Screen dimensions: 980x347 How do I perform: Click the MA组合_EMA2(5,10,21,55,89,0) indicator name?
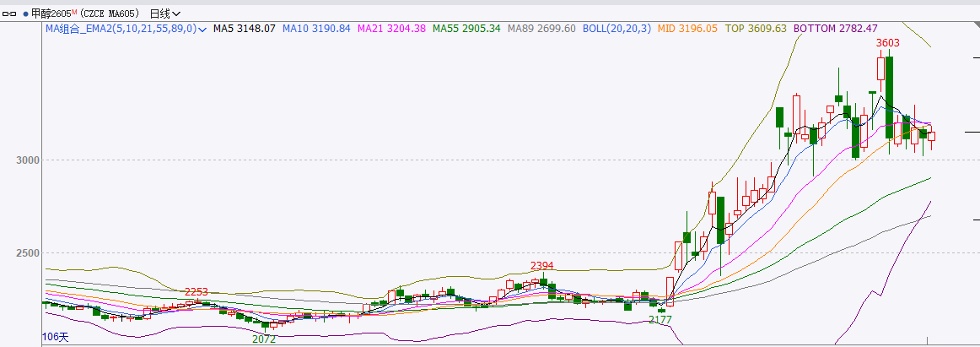(x=121, y=29)
